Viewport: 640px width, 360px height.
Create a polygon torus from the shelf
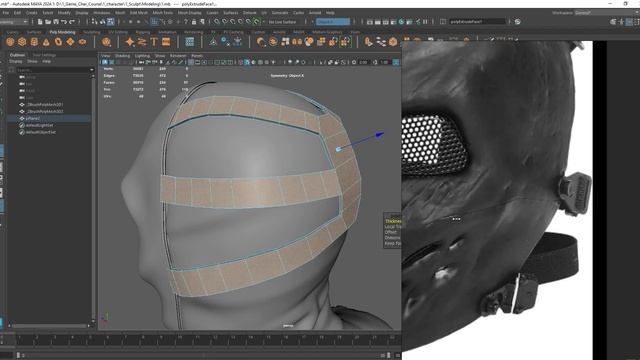pyautogui.click(x=58, y=42)
